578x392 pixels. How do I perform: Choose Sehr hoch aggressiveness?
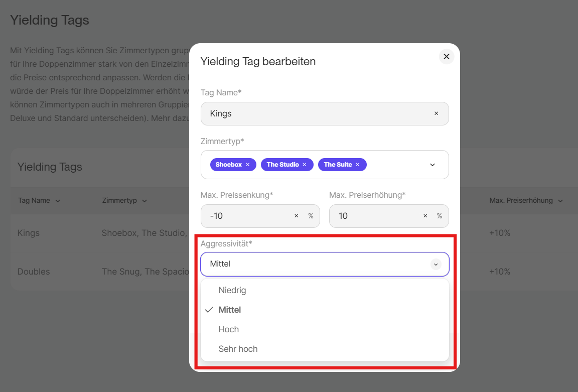pyautogui.click(x=238, y=349)
